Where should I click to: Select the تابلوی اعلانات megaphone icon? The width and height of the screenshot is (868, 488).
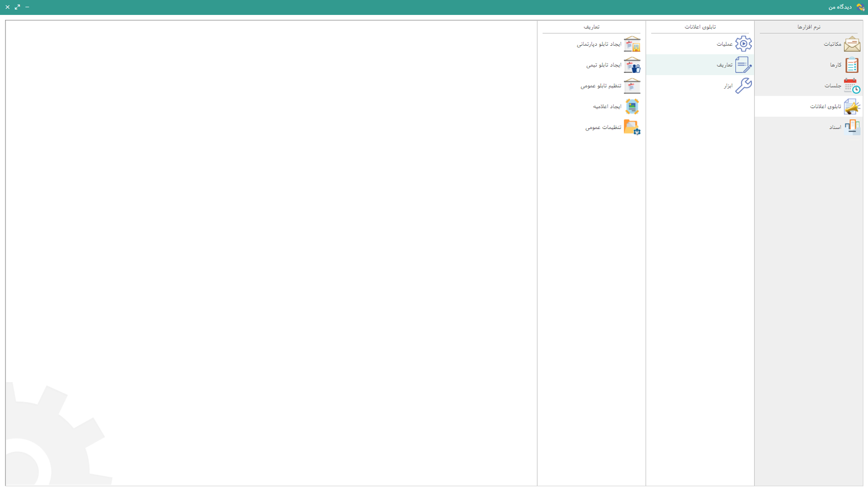[x=852, y=107]
